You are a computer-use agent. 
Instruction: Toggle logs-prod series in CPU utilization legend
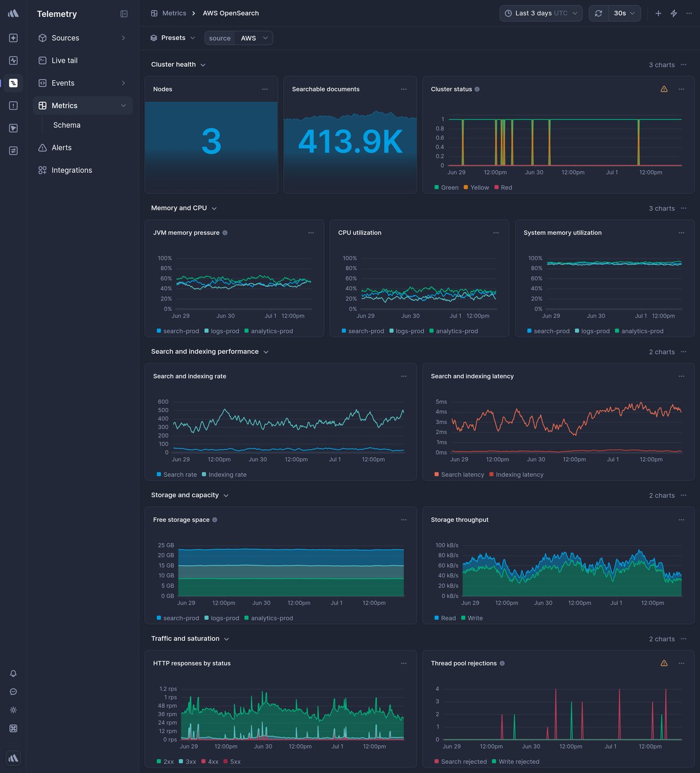coord(407,331)
